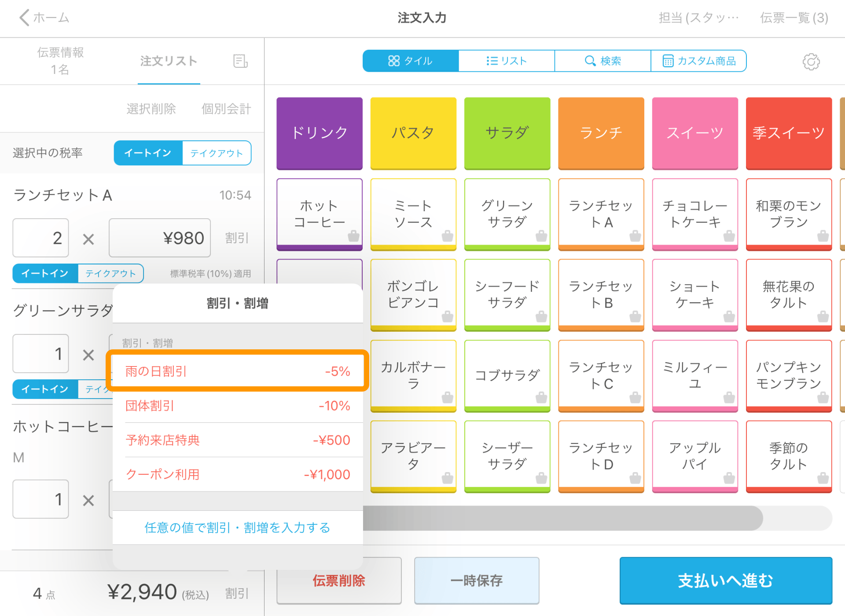Apply 雨の日割引 -5% discount

point(238,371)
